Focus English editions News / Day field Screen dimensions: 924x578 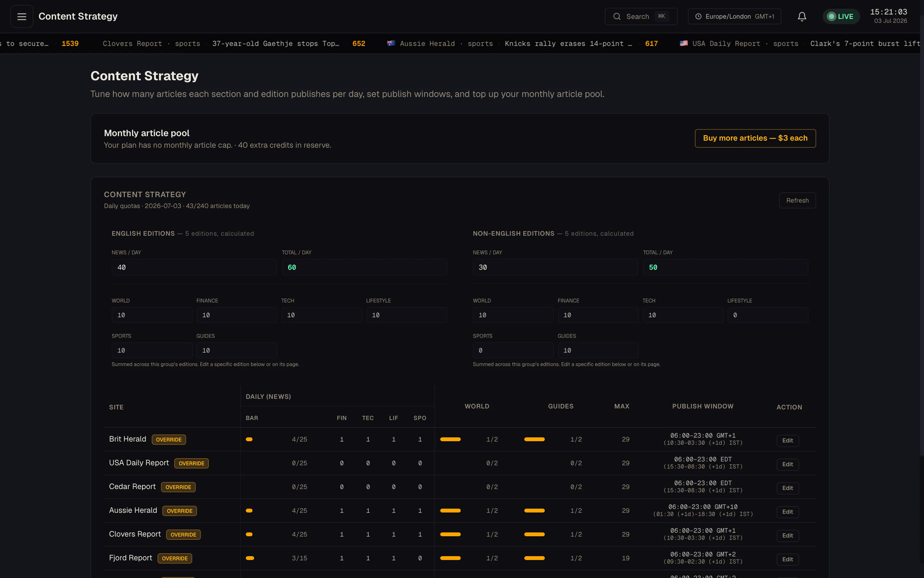click(x=194, y=267)
